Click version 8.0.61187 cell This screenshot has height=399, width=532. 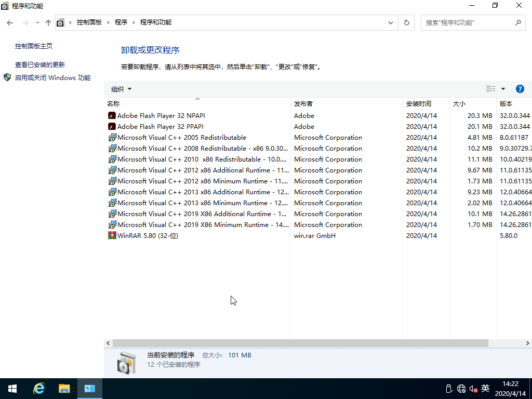(514, 137)
